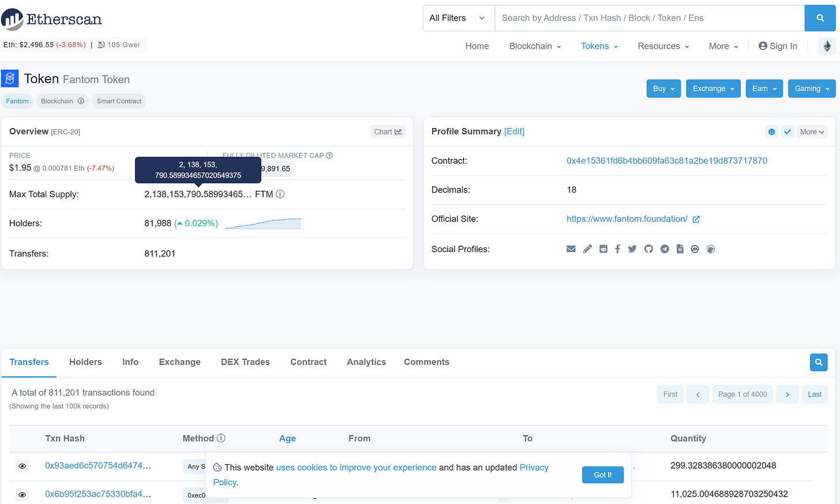The image size is (840, 504).
Task: Click the Edit link in Profile Summary
Action: (x=514, y=131)
